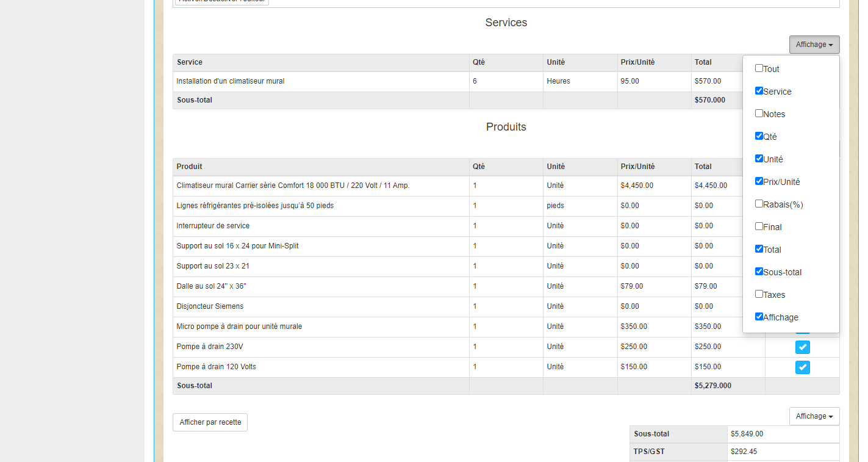Check the Final checkbox
Viewport: 868px width, 462px height.
pyautogui.click(x=759, y=226)
